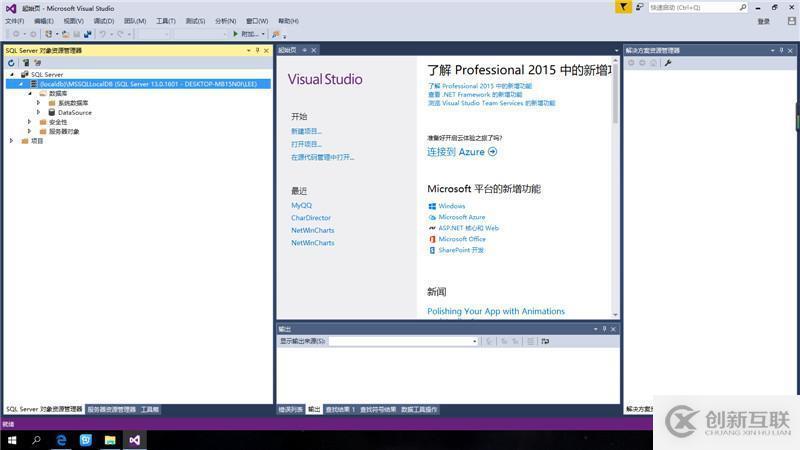The width and height of the screenshot is (800, 450).
Task: Open File Explorer from the taskbar
Action: (110, 440)
